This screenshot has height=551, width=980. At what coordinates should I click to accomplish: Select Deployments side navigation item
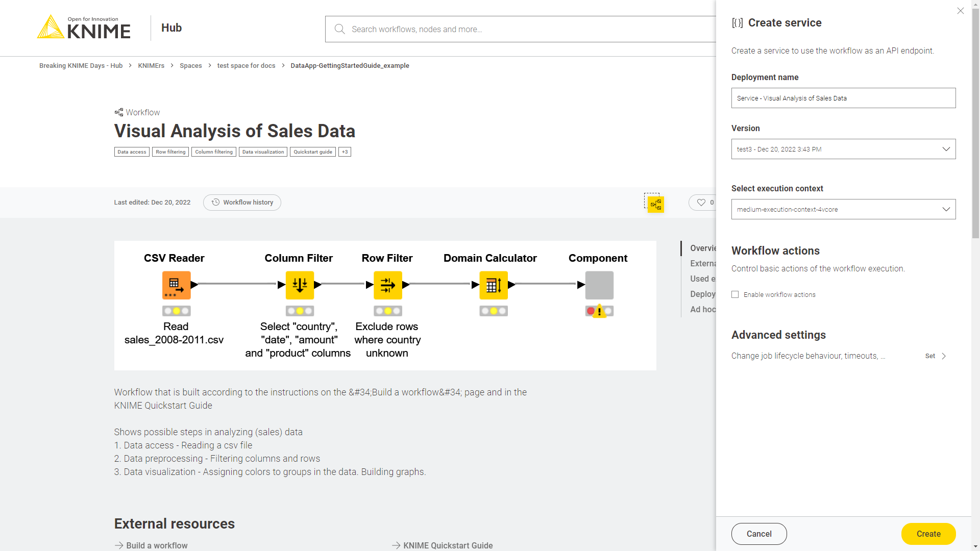coord(703,294)
